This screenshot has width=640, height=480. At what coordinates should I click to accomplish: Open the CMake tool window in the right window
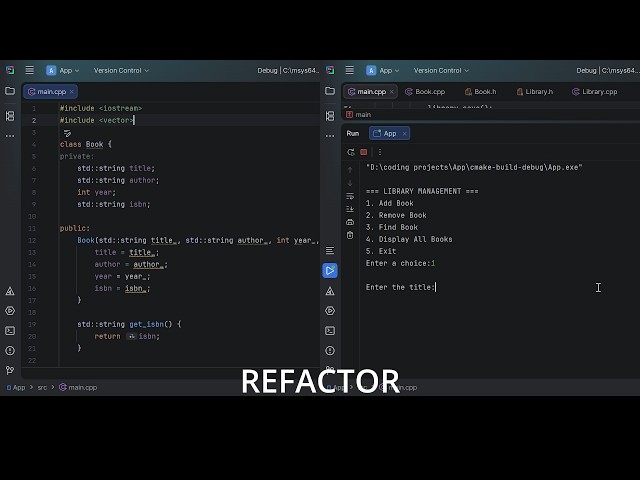coord(330,291)
